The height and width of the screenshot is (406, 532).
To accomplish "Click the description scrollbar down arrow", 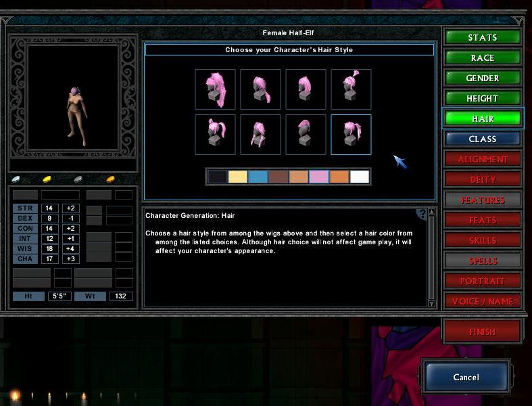I will point(432,302).
